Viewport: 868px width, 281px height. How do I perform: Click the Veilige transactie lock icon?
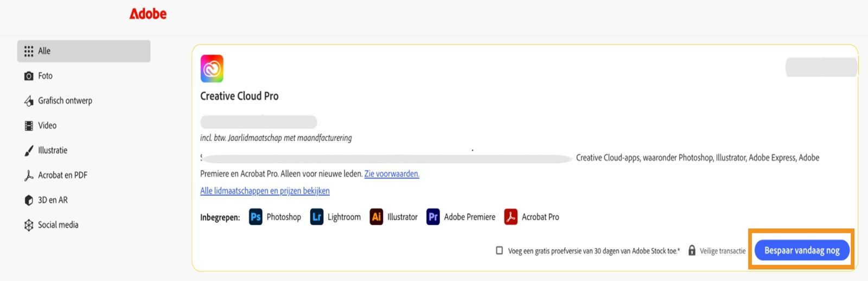coord(692,251)
